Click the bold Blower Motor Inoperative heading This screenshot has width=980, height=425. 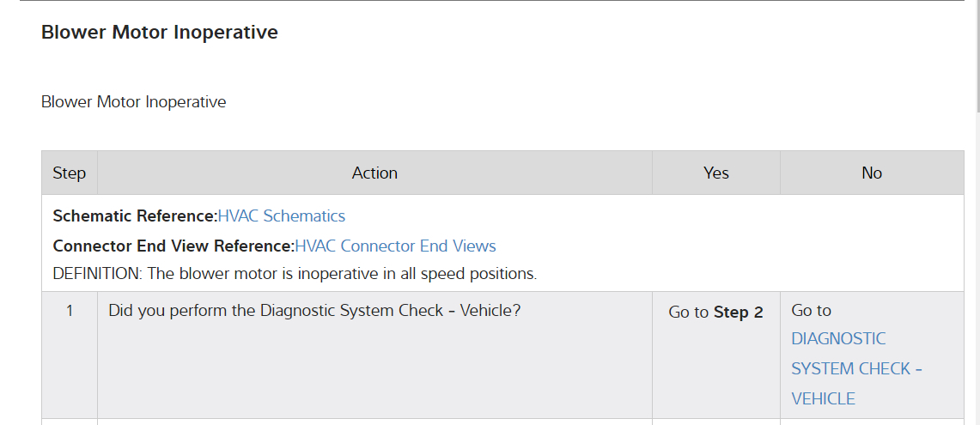(160, 33)
